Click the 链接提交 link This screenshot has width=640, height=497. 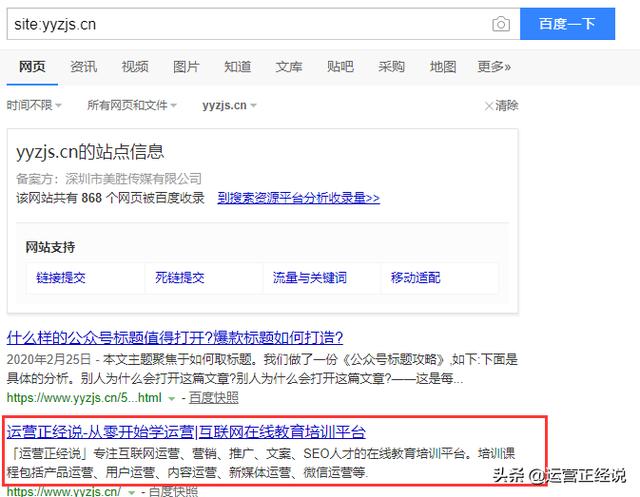point(61,278)
